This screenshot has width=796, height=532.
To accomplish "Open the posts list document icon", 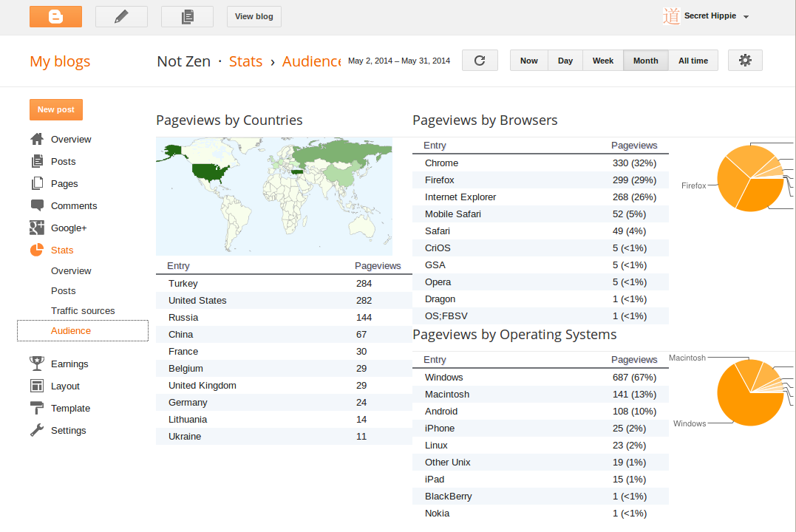I will tap(187, 17).
